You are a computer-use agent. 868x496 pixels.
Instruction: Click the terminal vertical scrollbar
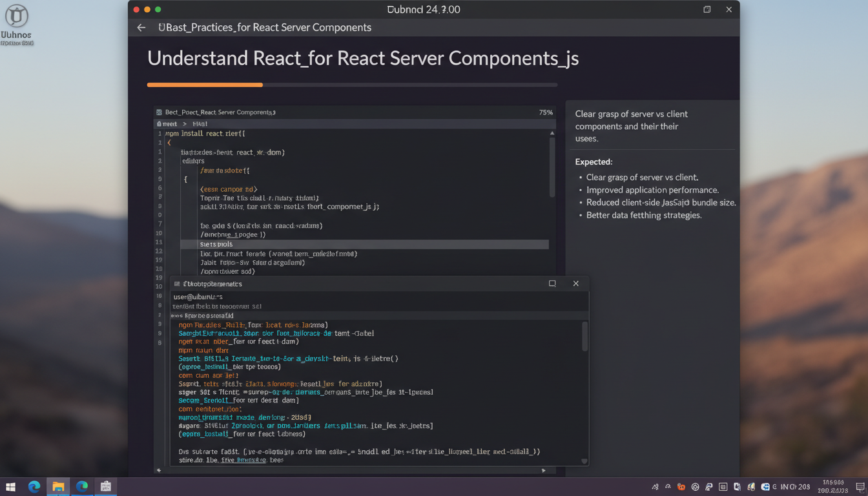coord(585,336)
